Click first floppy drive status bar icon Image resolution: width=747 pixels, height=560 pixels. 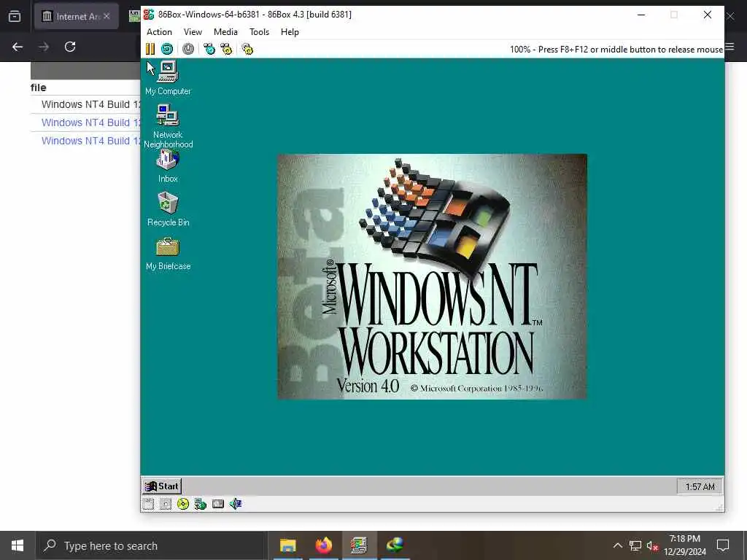148,504
